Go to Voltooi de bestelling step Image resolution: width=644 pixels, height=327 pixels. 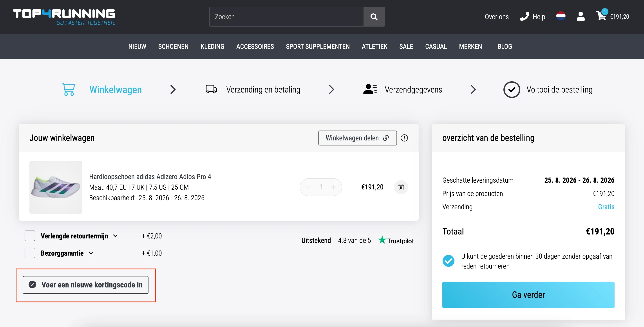click(x=559, y=90)
